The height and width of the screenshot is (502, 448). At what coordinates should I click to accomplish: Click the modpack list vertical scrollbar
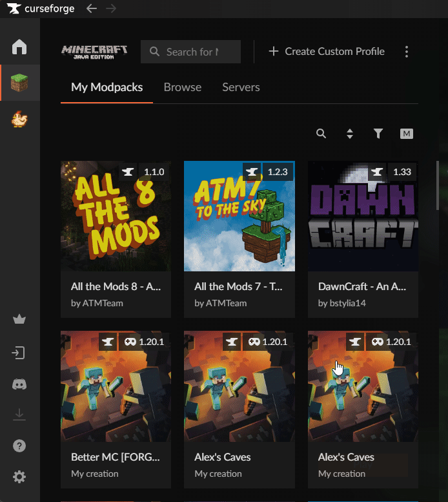[x=438, y=185]
